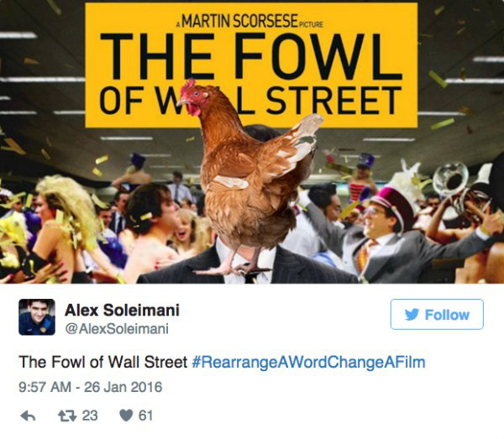Select the tweet text The Fowl of Wall Street
This screenshot has width=504, height=439.
pyautogui.click(x=102, y=362)
